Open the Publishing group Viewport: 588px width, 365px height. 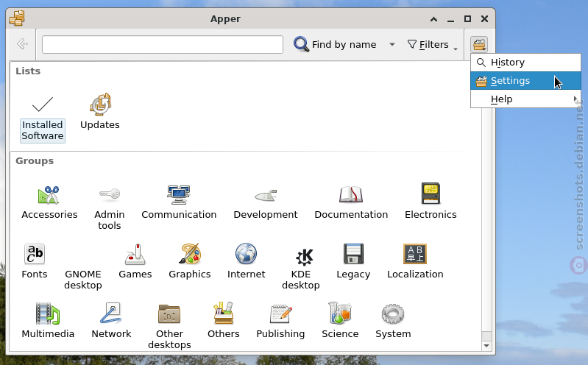(280, 321)
